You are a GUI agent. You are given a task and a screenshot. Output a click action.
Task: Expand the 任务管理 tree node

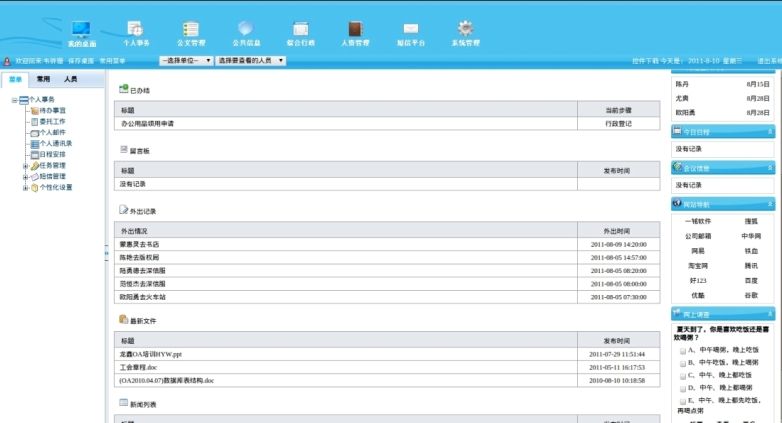click(x=26, y=166)
